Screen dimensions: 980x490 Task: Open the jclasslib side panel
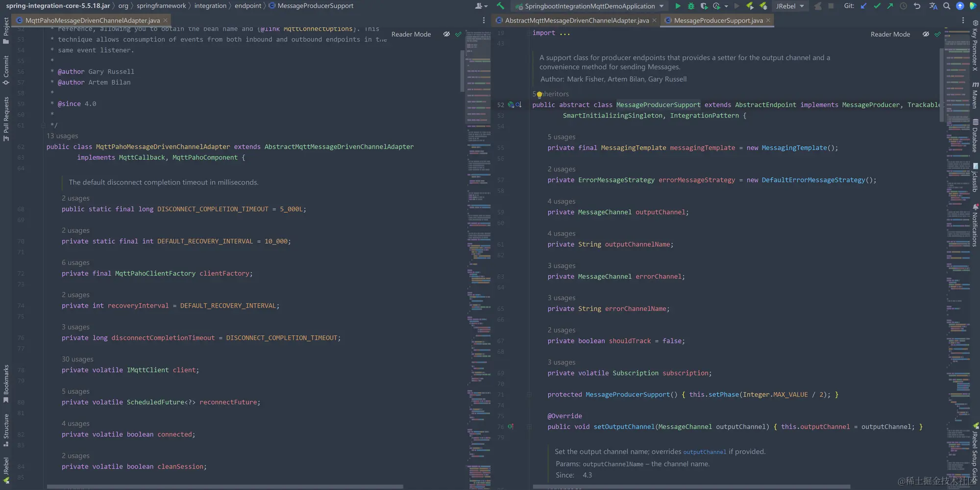[975, 178]
